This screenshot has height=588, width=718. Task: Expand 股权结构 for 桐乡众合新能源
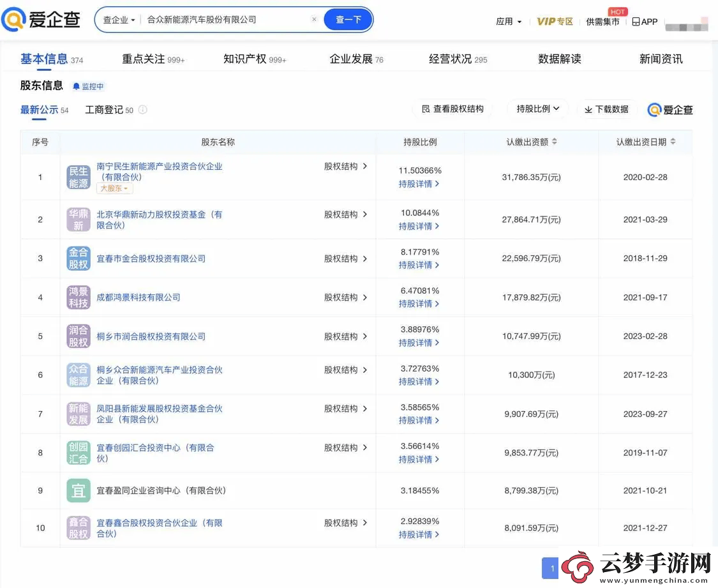(346, 370)
